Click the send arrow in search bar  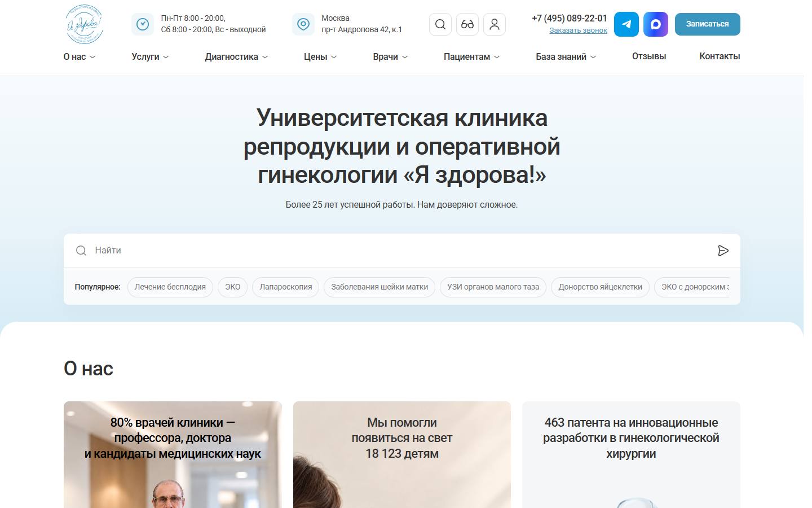[x=723, y=251]
